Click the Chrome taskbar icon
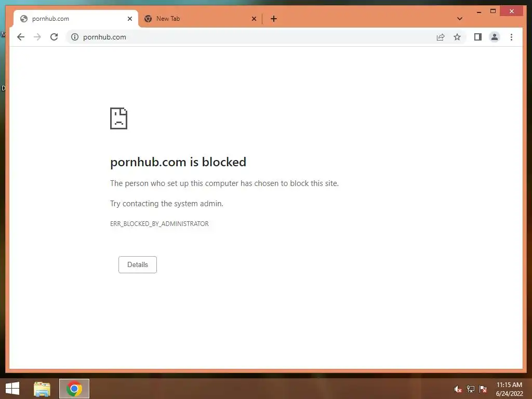Viewport: 532px width, 399px height. click(x=74, y=389)
